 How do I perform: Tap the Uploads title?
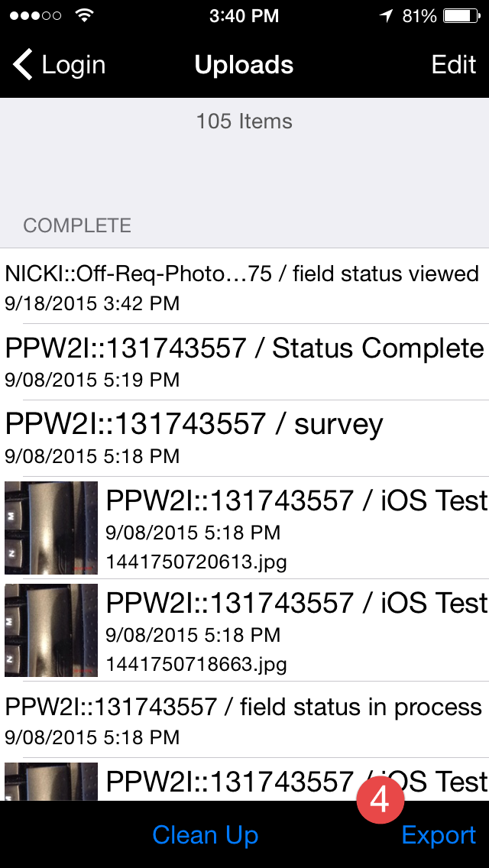point(244,65)
